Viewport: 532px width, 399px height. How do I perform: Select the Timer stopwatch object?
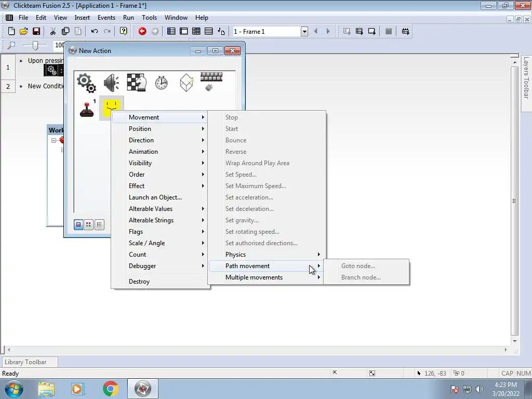162,83
